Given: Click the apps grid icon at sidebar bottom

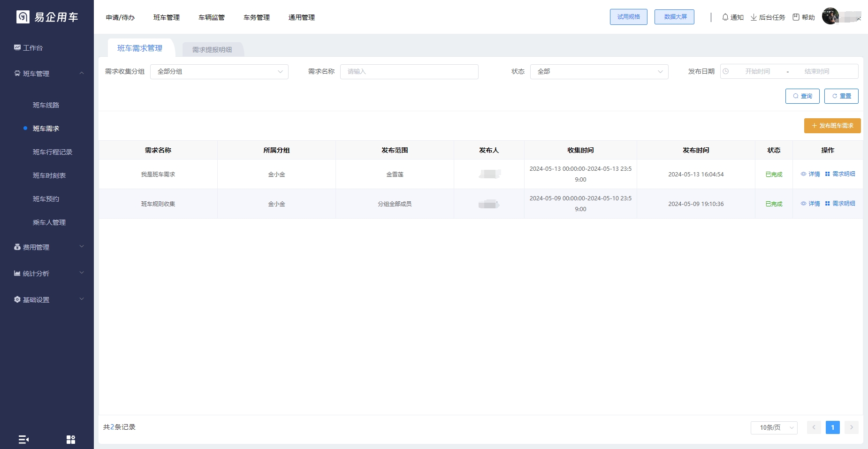Looking at the screenshot, I should point(71,440).
